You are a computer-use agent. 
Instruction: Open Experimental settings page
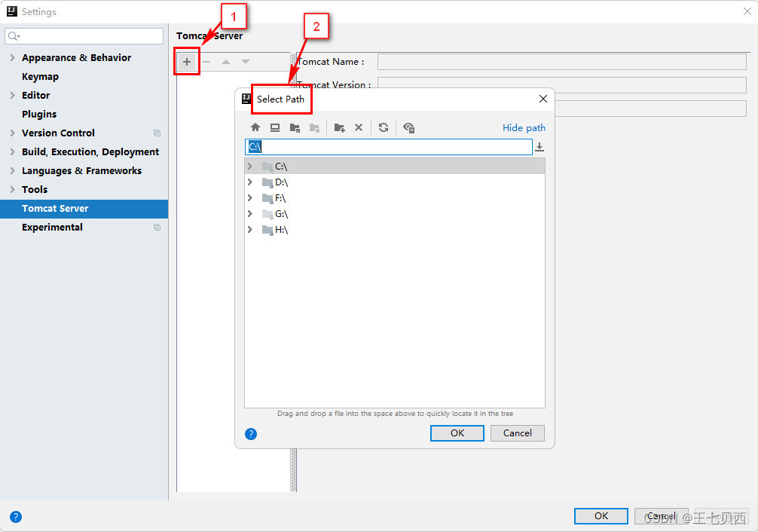click(52, 228)
